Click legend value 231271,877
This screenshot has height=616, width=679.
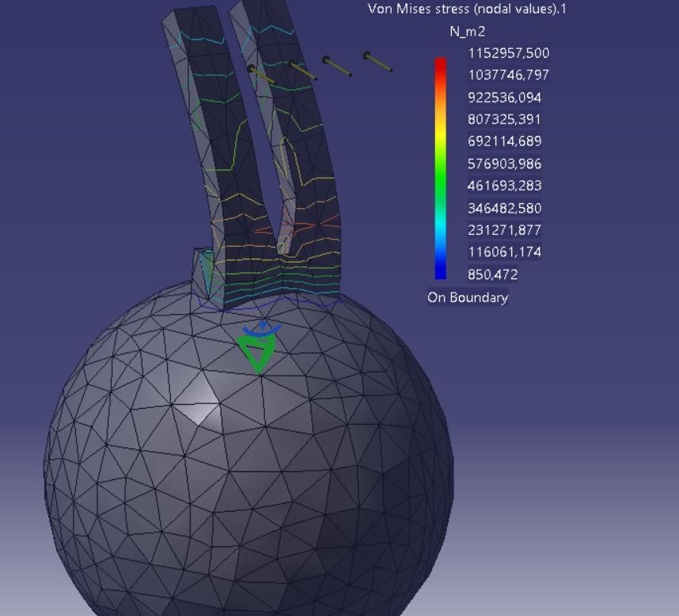(504, 229)
